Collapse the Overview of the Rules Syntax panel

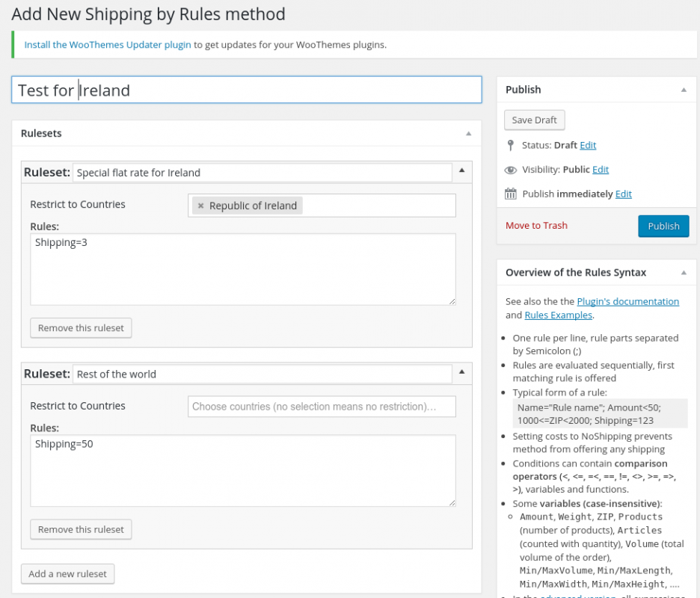point(683,273)
